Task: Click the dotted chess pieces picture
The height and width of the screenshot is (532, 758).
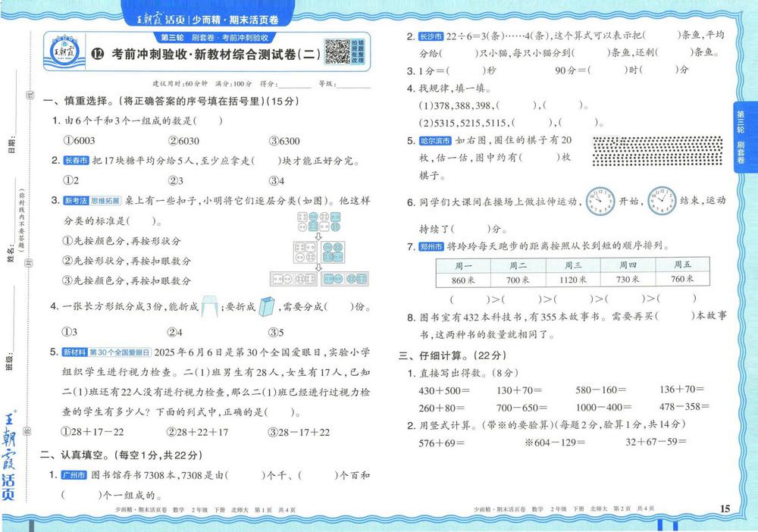Action: (657, 152)
